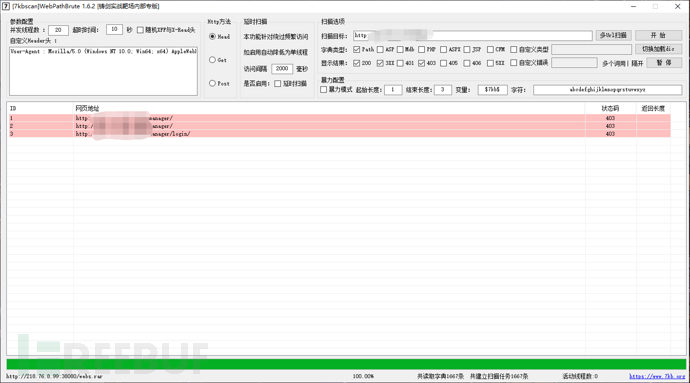This screenshot has width=690, height=383.
Task: Open the https://www.7kb.org link
Action: [657, 376]
